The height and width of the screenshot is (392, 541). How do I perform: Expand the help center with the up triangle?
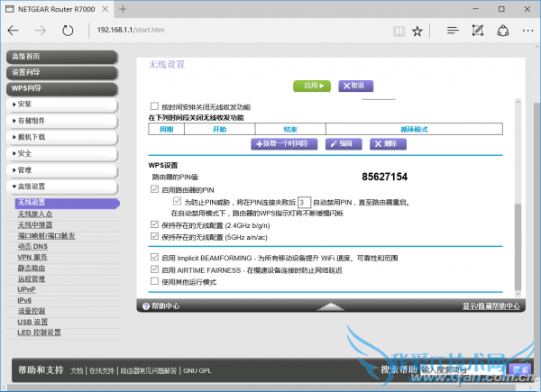click(331, 306)
